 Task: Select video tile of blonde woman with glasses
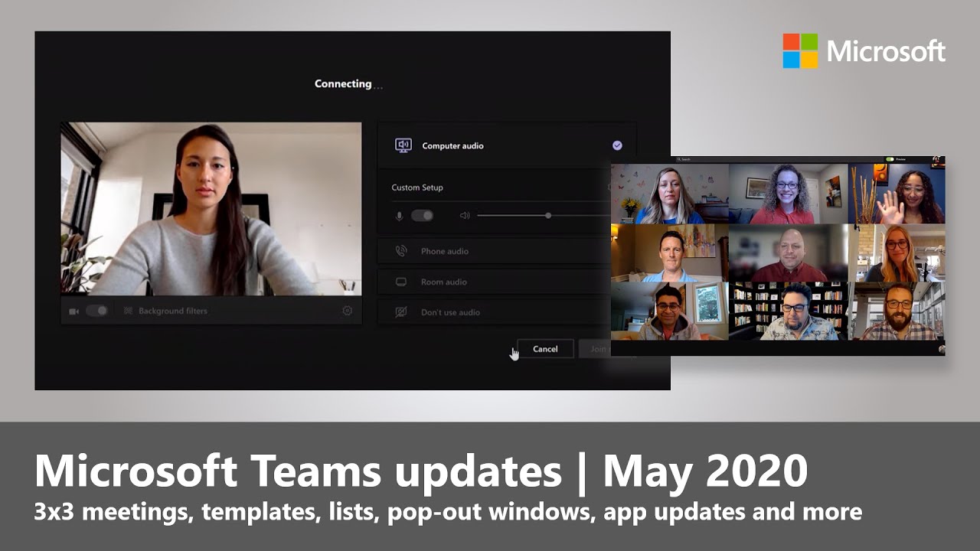pos(897,253)
